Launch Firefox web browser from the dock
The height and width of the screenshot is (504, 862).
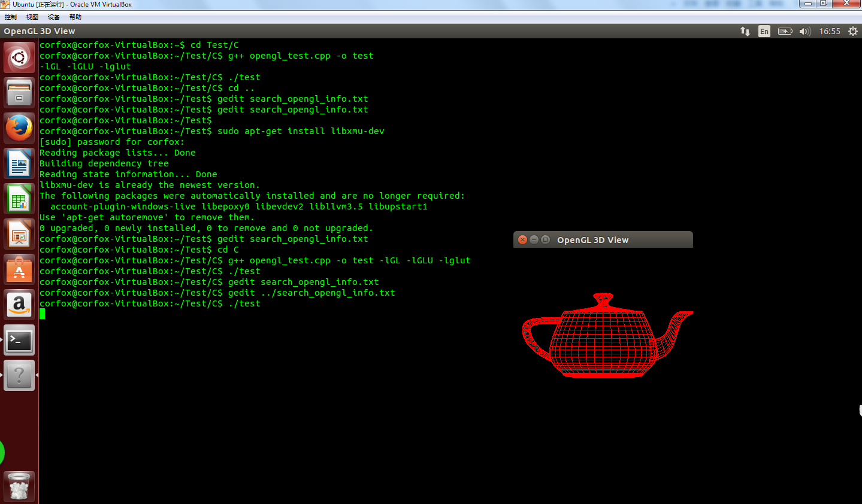point(19,128)
